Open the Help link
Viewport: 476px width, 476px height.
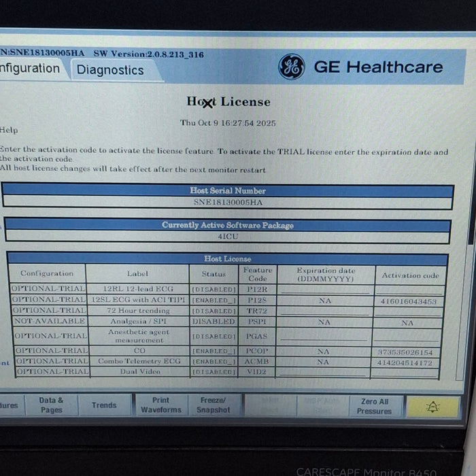point(9,131)
